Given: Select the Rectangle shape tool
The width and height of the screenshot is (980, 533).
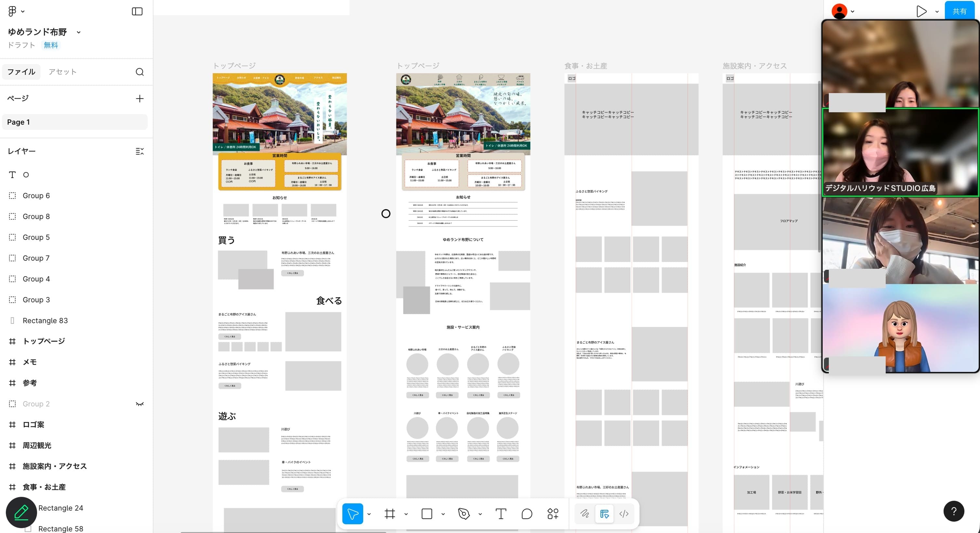Looking at the screenshot, I should [427, 514].
